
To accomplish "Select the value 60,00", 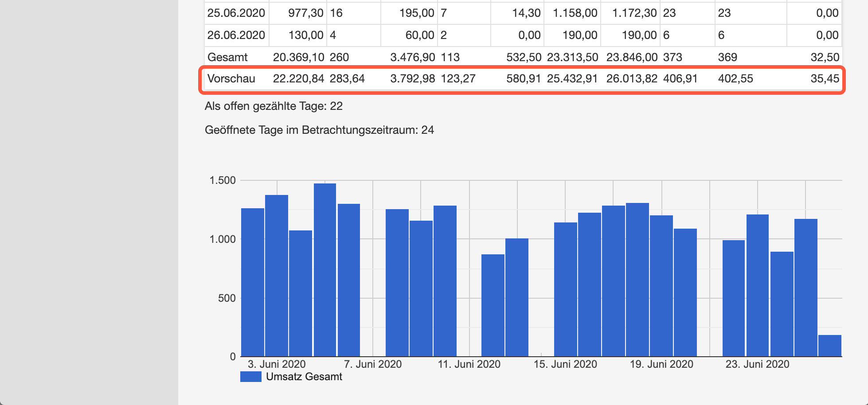I will pyautogui.click(x=419, y=35).
